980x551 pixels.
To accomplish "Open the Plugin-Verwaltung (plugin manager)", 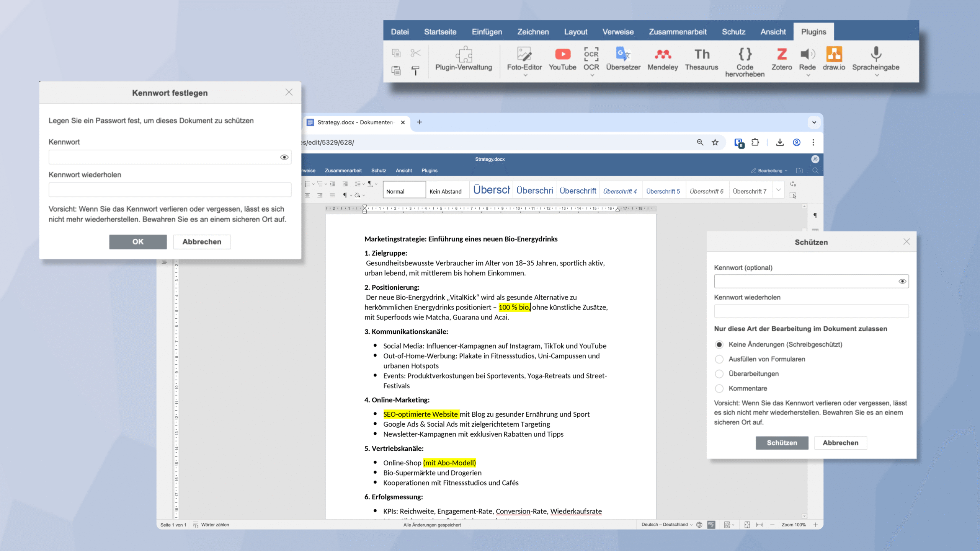I will tap(464, 59).
